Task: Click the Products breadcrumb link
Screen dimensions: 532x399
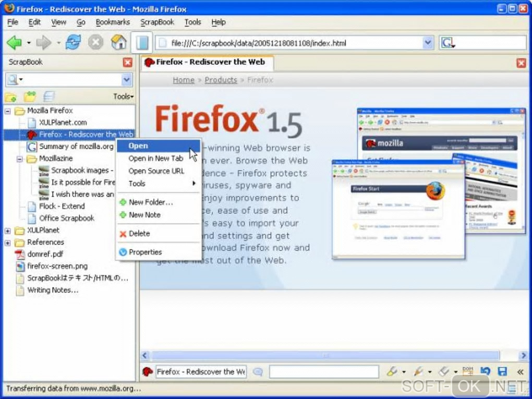Action: (221, 80)
